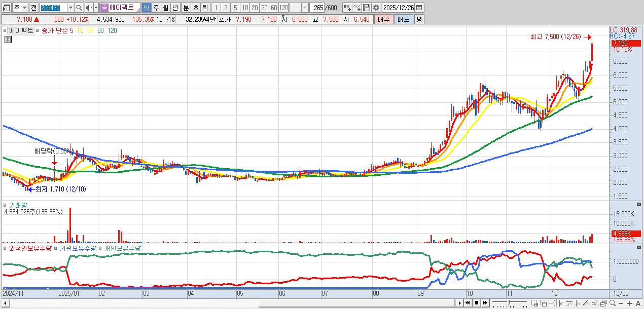Click the chart layout icon at top-left corner

tap(6, 8)
